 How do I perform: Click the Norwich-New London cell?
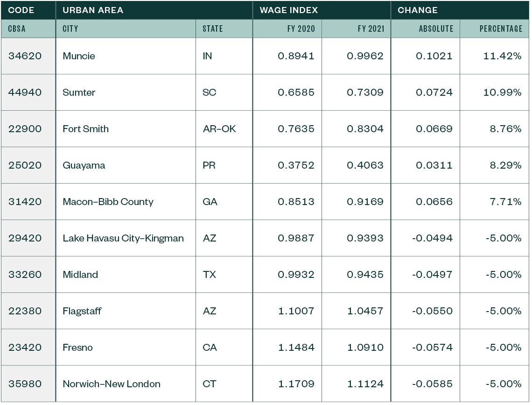coord(112,384)
